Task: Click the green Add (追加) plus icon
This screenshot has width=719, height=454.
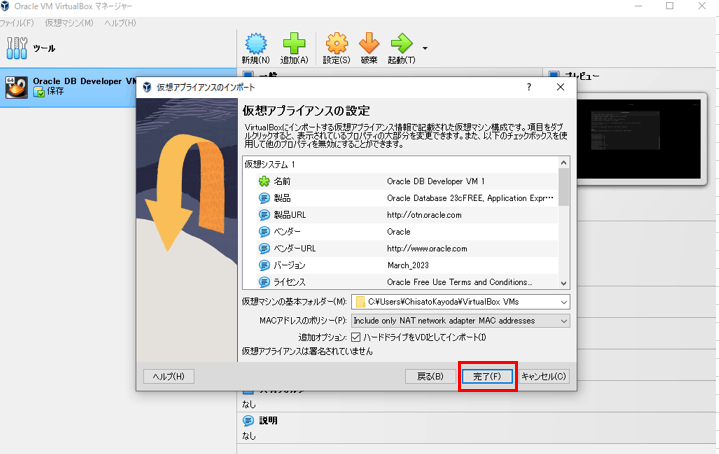Action: [x=294, y=44]
